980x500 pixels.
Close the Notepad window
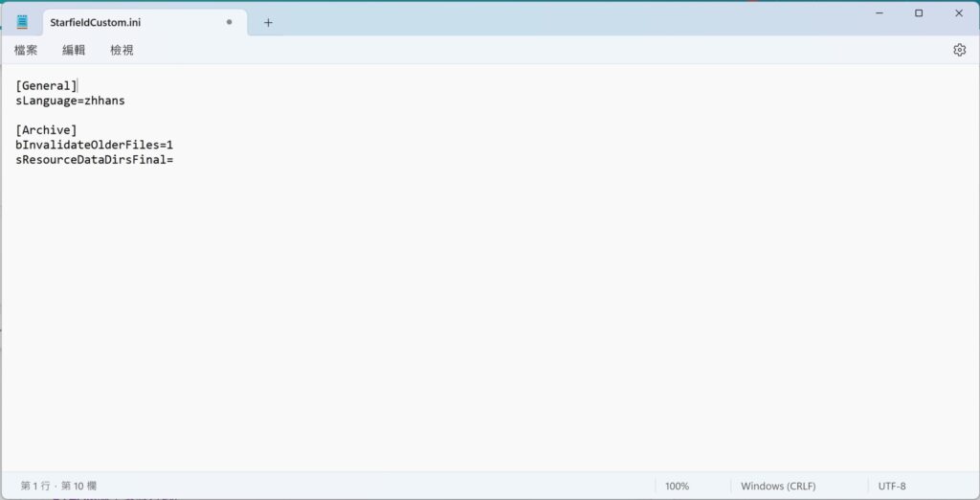click(x=959, y=13)
